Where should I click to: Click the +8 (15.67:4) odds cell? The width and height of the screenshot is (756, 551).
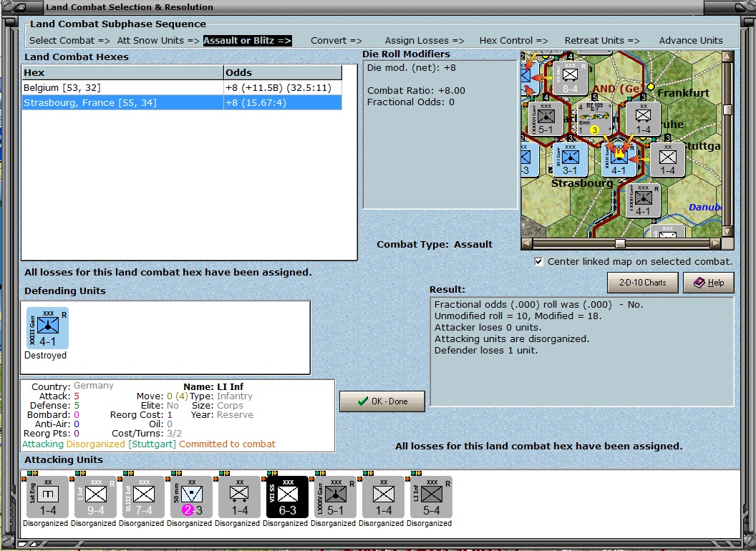coord(283,102)
